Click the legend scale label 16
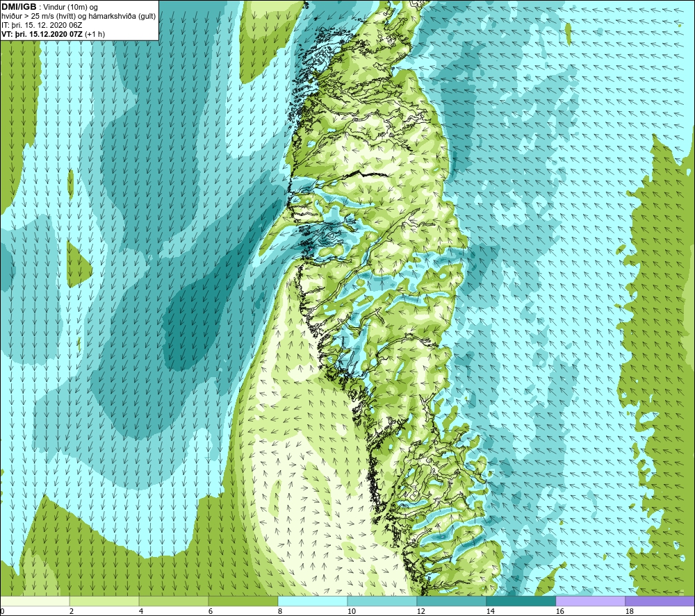 559,611
